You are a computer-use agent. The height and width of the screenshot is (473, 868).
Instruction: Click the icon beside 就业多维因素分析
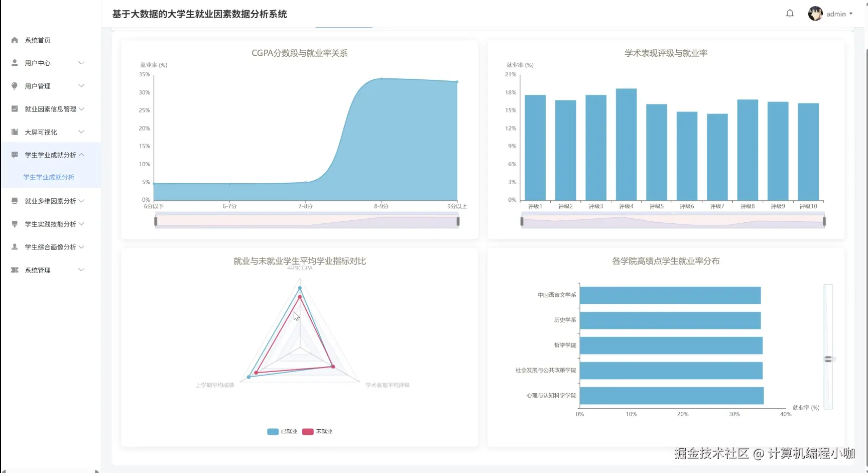pos(15,201)
